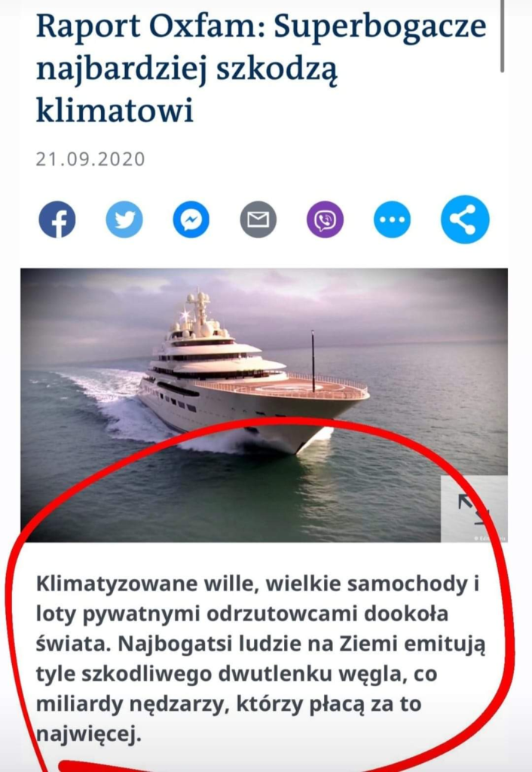Screen dimensions: 532x772
Task: Share the article on Facebook
Action: tap(57, 219)
